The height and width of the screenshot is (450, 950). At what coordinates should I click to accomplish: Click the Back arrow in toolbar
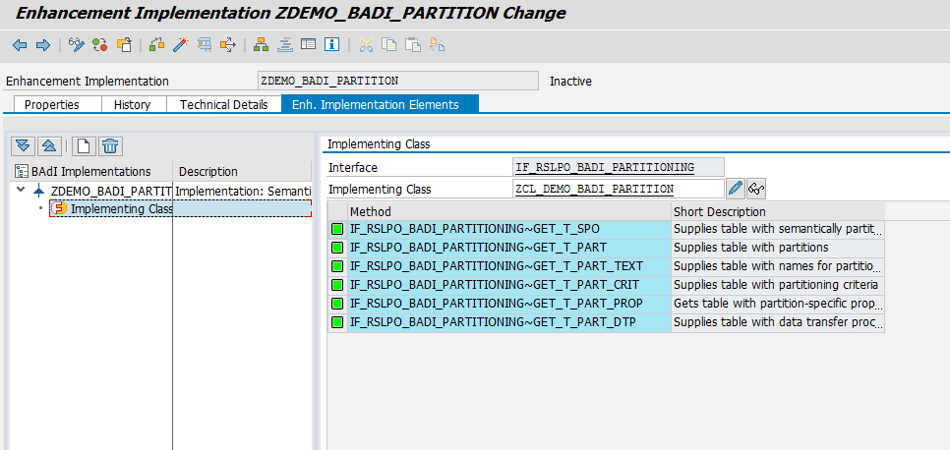pyautogui.click(x=18, y=45)
